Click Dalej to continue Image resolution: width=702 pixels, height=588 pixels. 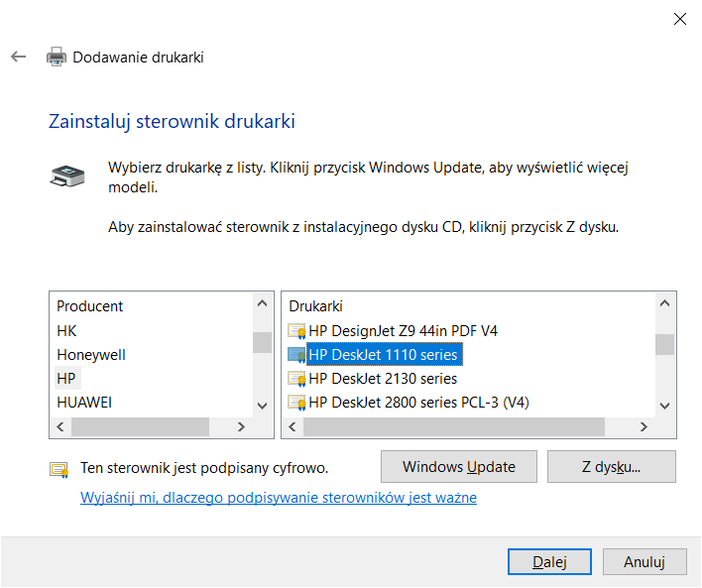[x=548, y=561]
